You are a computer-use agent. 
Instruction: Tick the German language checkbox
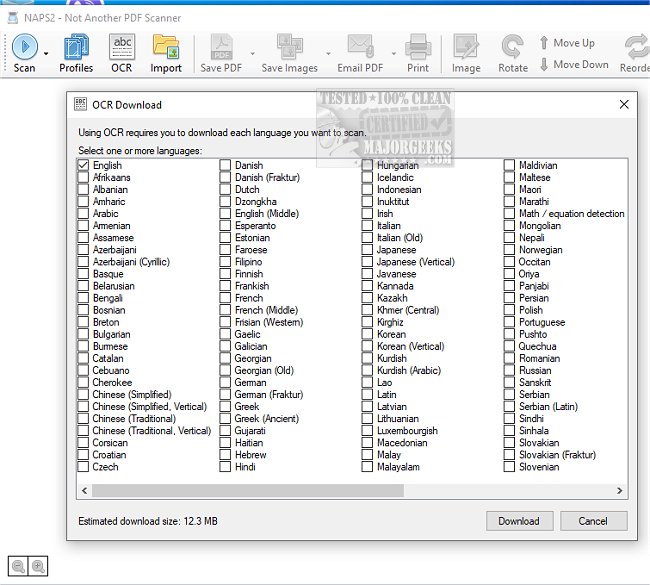pyautogui.click(x=225, y=382)
